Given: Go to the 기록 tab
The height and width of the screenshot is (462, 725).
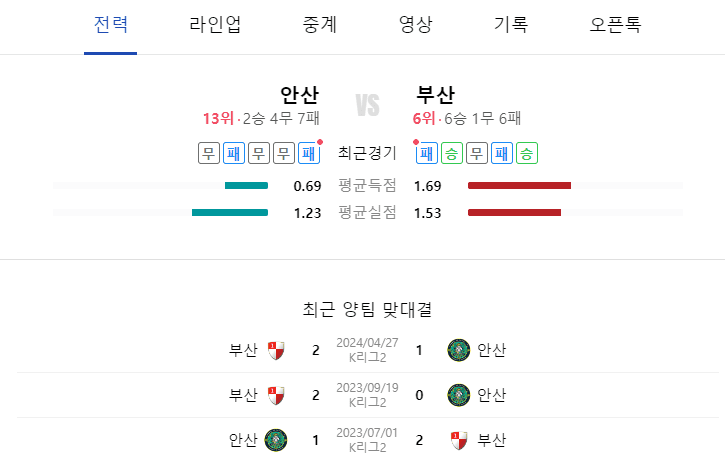Looking at the screenshot, I should 511,25.
